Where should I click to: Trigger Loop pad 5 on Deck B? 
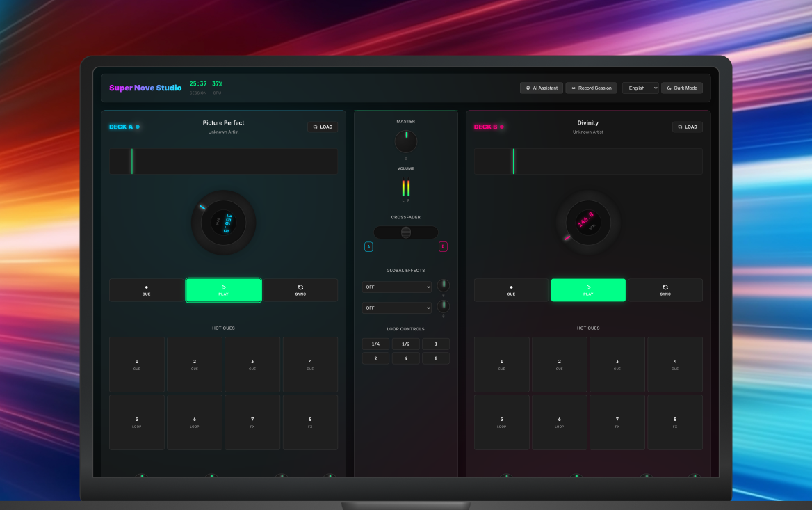pyautogui.click(x=501, y=422)
